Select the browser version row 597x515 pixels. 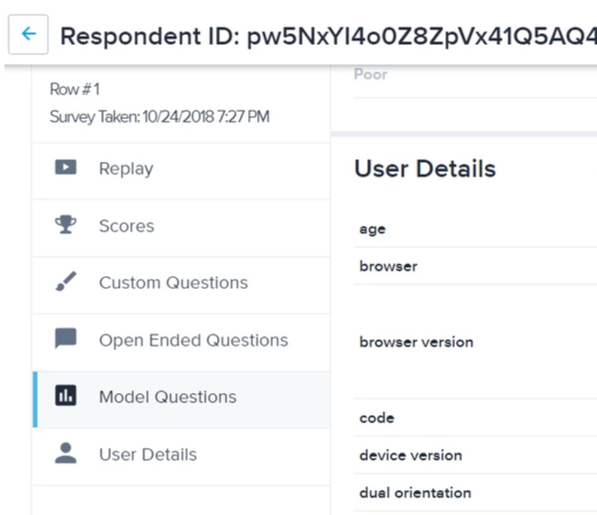coord(475,341)
